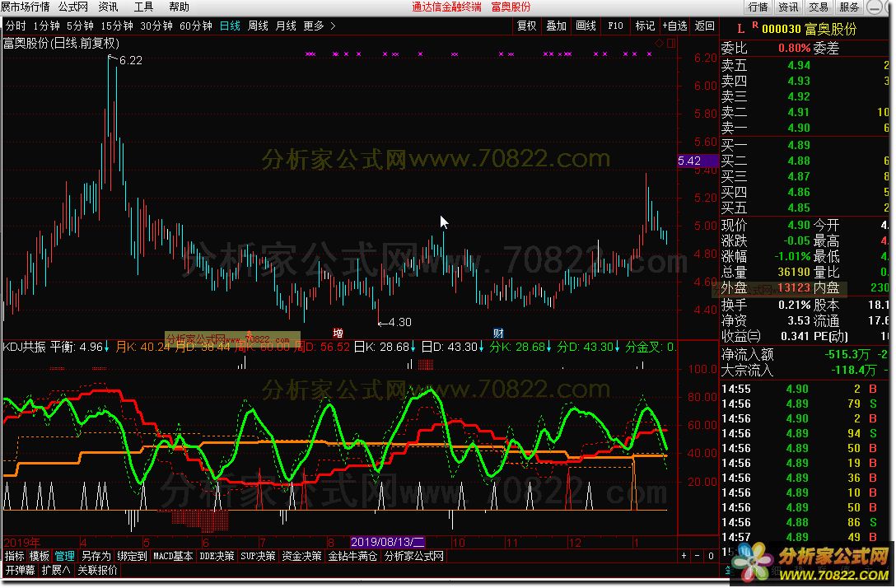The width and height of the screenshot is (896, 588).
Task: Toggle 复权 price adjustment
Action: pos(526,26)
